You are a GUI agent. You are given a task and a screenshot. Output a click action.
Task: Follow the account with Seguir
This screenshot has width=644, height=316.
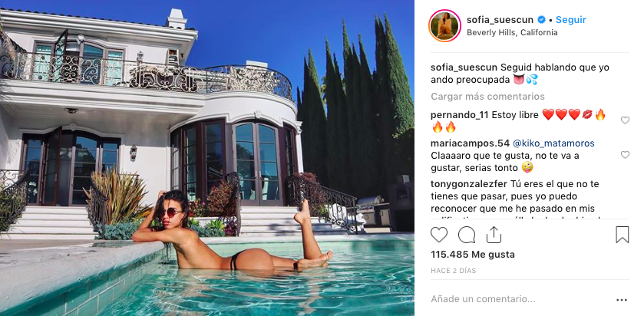coord(570,20)
